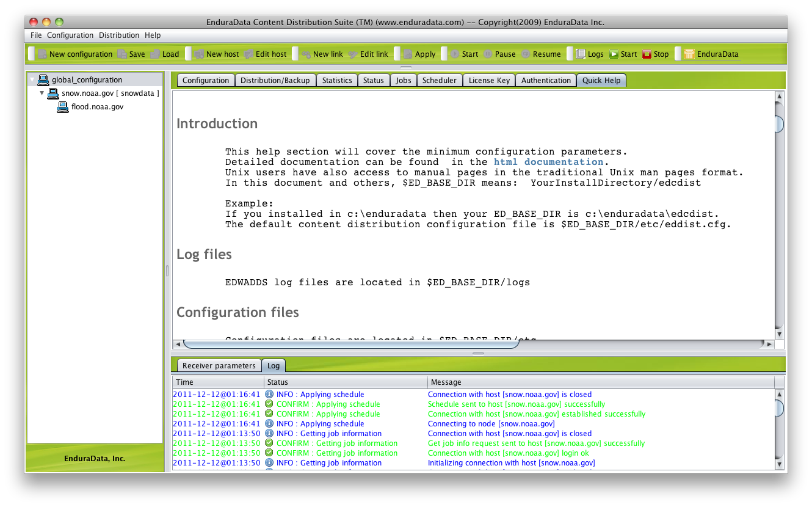The image size is (812, 507).
Task: Click the New configuration toolbar icon
Action: (x=42, y=54)
